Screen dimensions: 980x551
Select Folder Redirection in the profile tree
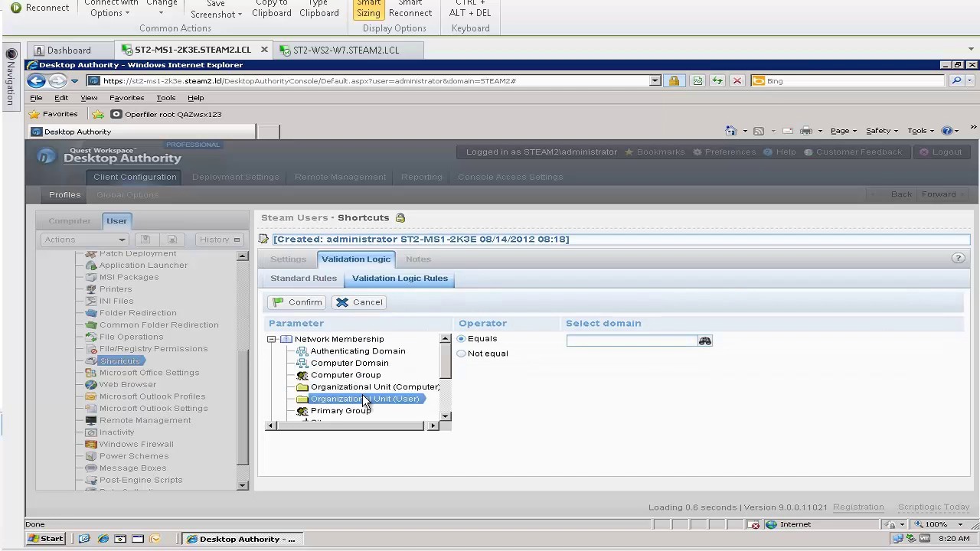(x=138, y=313)
